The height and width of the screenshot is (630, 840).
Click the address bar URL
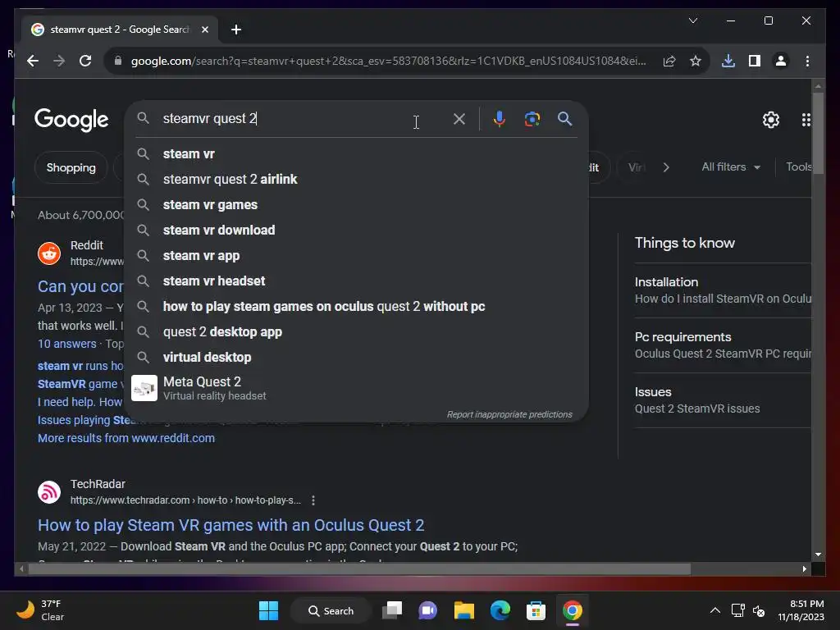click(x=388, y=61)
